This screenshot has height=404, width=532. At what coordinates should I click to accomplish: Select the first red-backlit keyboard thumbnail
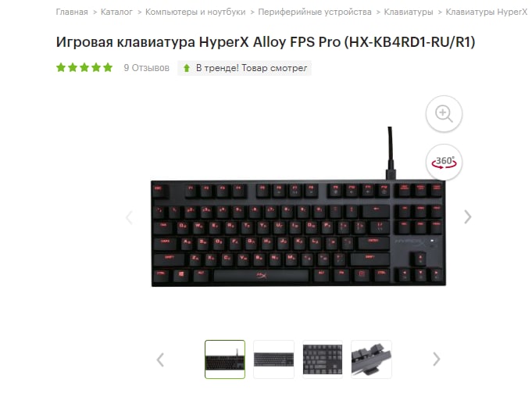click(225, 359)
